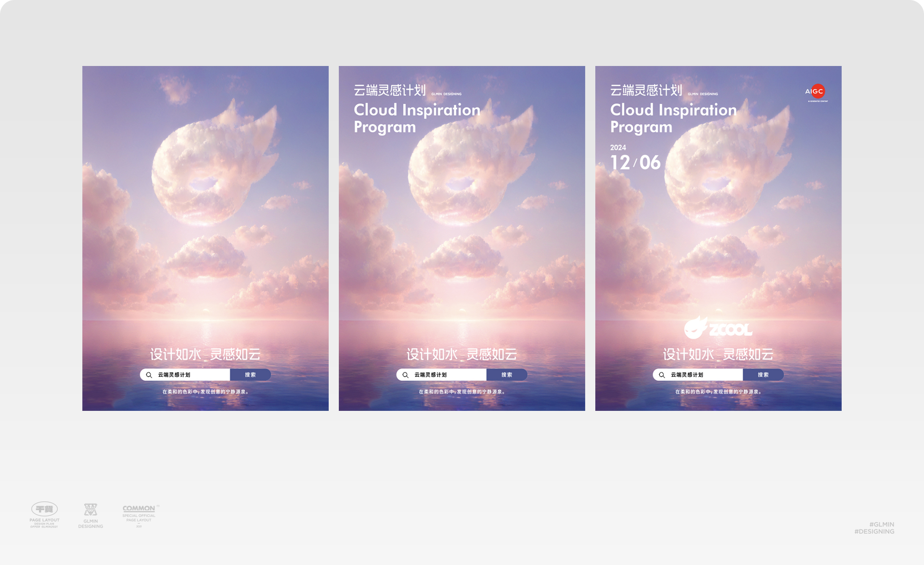
Task: Click the #GLMIN hashtag text
Action: pos(882,525)
